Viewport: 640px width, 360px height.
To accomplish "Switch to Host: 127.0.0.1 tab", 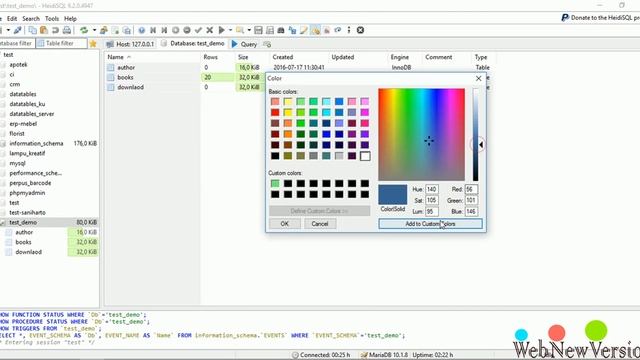I will tap(131, 44).
